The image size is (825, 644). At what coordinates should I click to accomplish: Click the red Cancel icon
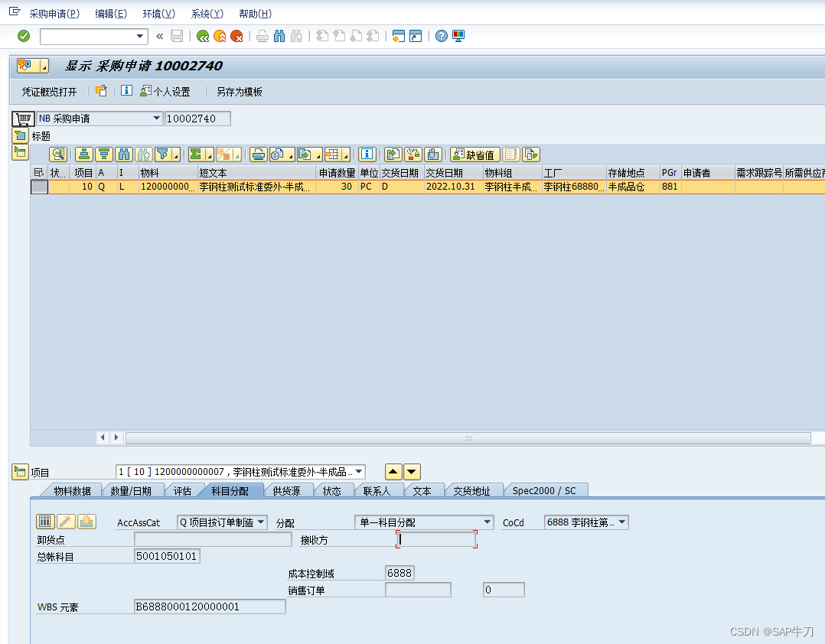pos(236,36)
